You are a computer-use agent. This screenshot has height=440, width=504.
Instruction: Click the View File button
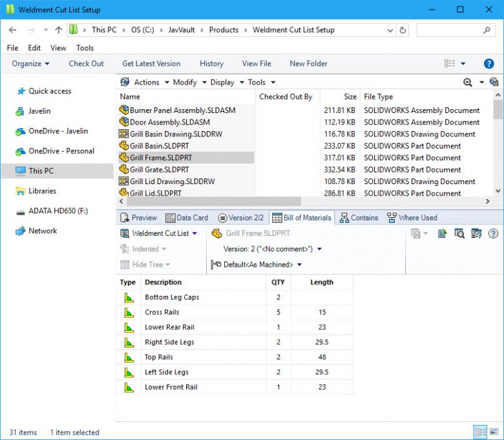[x=257, y=63]
